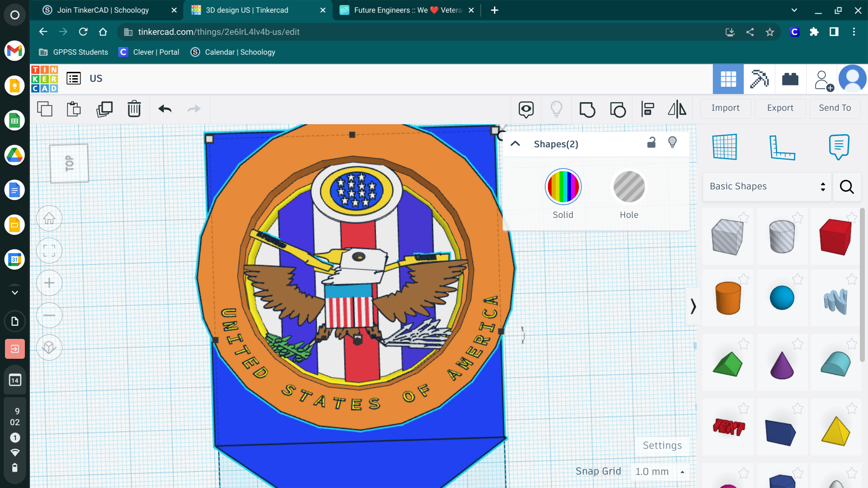Add the red Box shape

point(835,237)
